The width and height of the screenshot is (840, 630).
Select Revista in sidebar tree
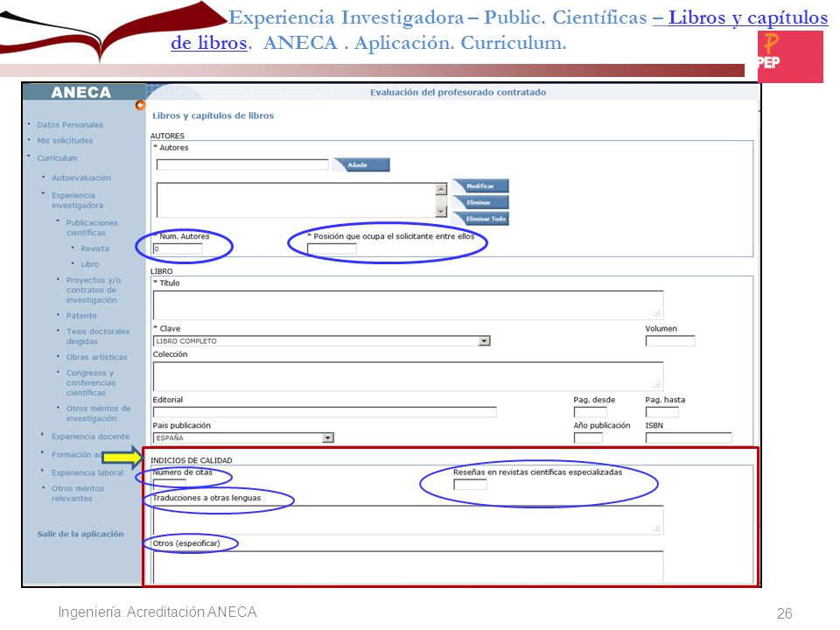point(94,248)
